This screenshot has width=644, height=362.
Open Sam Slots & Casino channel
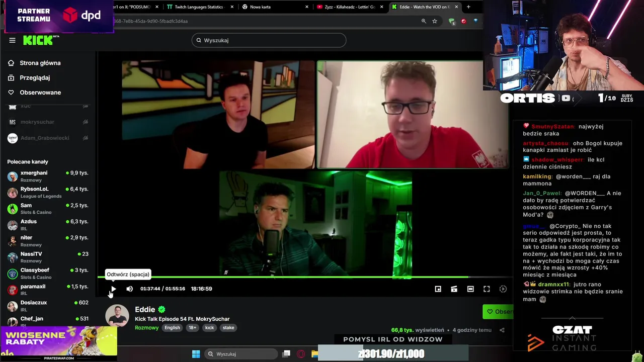[48, 209]
